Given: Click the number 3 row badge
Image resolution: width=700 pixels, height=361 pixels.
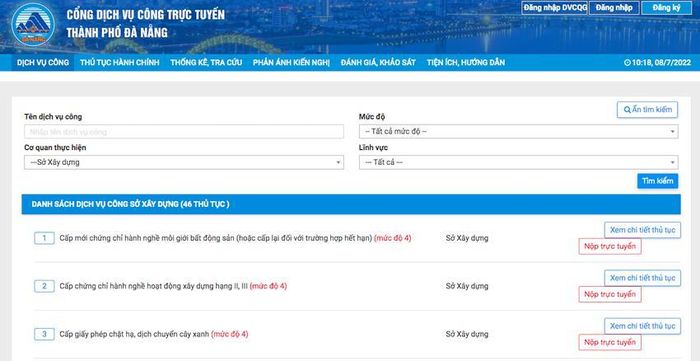Looking at the screenshot, I should coord(44,334).
